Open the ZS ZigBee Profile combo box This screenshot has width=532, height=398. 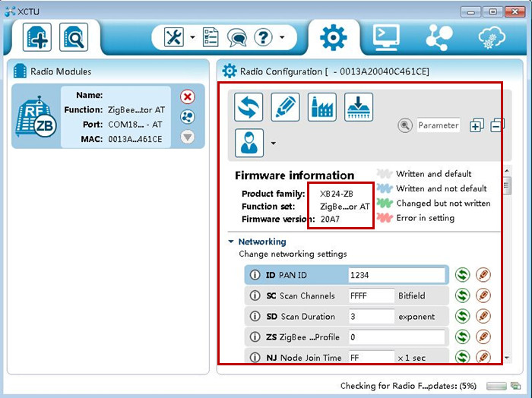pyautogui.click(x=397, y=337)
